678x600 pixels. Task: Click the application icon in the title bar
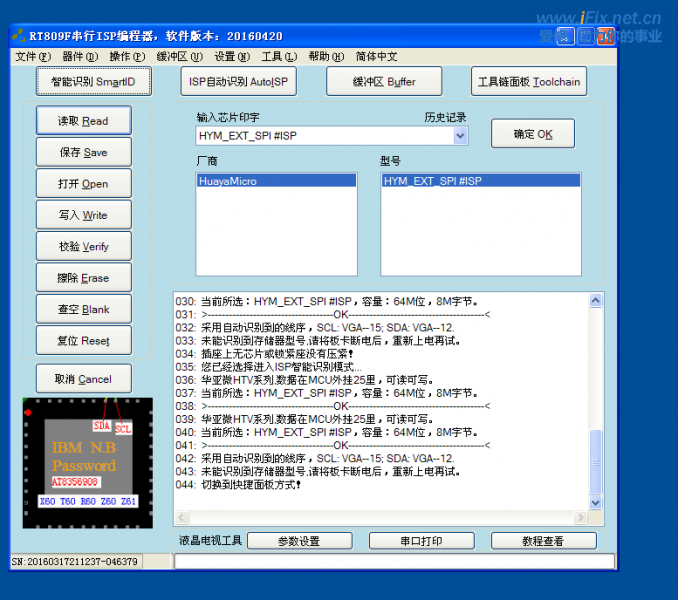19,36
